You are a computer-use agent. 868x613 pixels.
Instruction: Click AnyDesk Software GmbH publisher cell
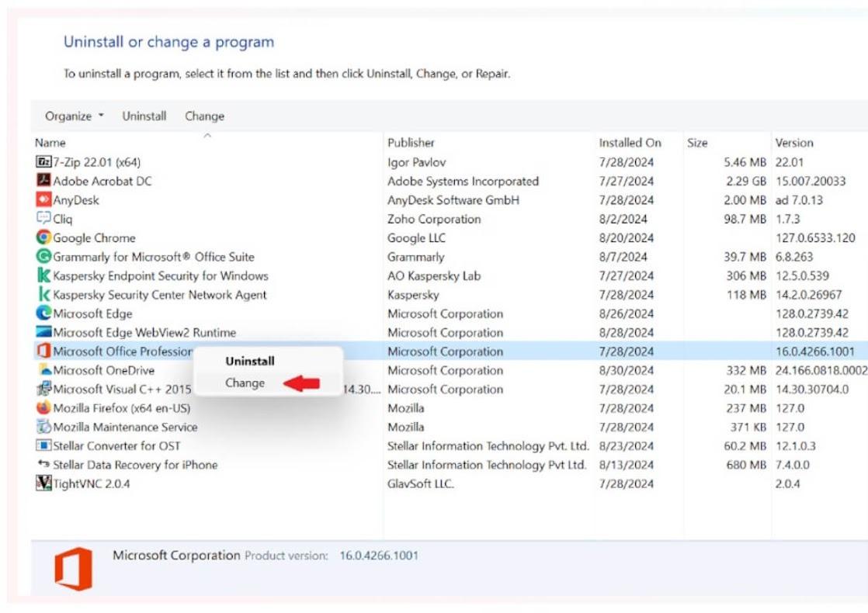pos(453,199)
